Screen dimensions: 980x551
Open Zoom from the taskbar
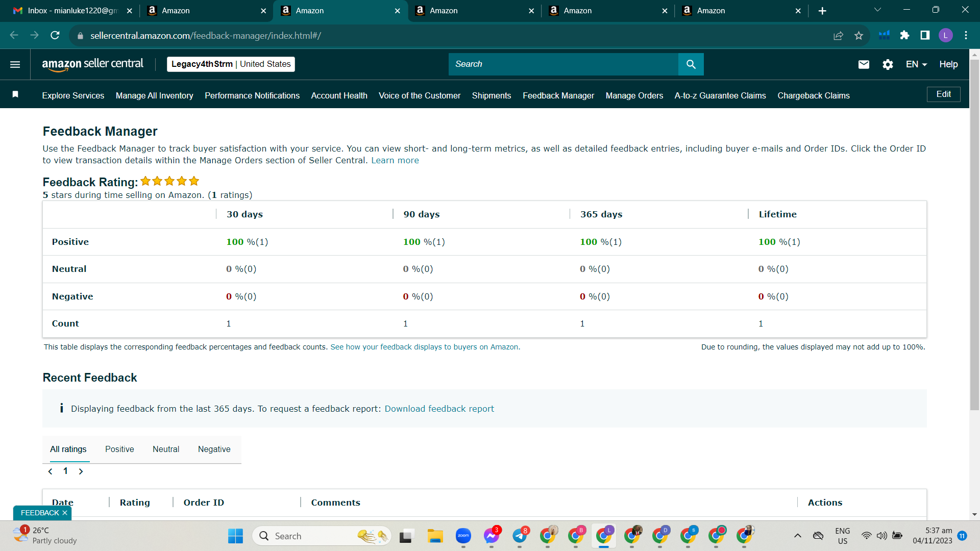coord(463,536)
